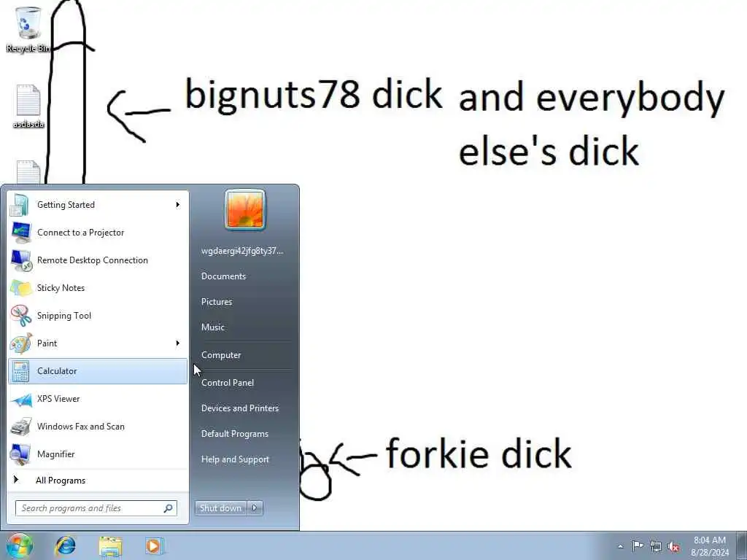Image resolution: width=747 pixels, height=560 pixels.
Task: Open Default Programs link
Action: pyautogui.click(x=235, y=434)
